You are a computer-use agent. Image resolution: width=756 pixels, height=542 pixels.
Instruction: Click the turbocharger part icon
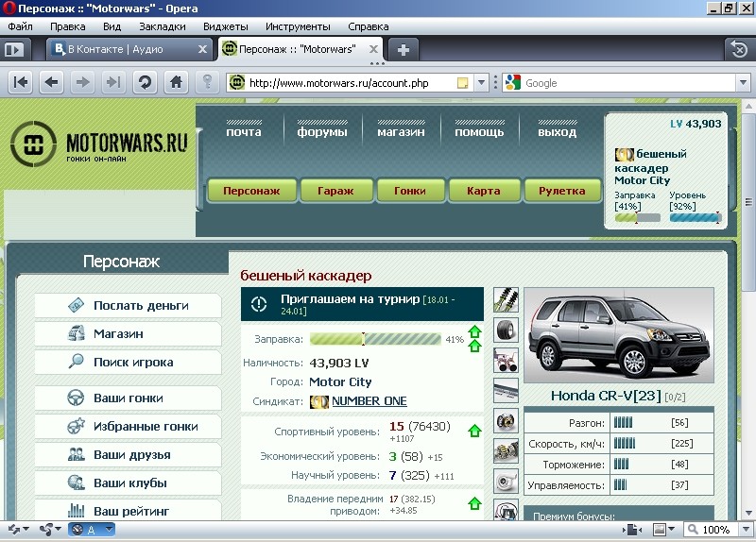(506, 481)
